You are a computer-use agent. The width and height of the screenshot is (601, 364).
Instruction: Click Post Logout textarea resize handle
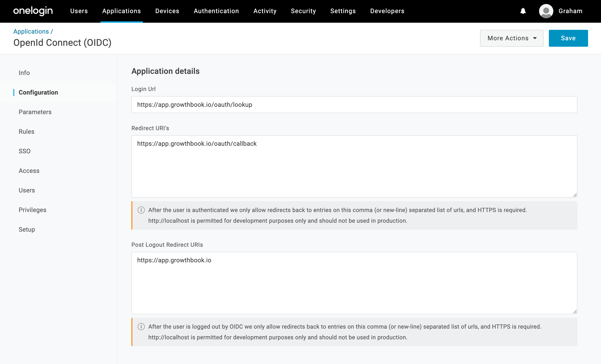pyautogui.click(x=575, y=311)
